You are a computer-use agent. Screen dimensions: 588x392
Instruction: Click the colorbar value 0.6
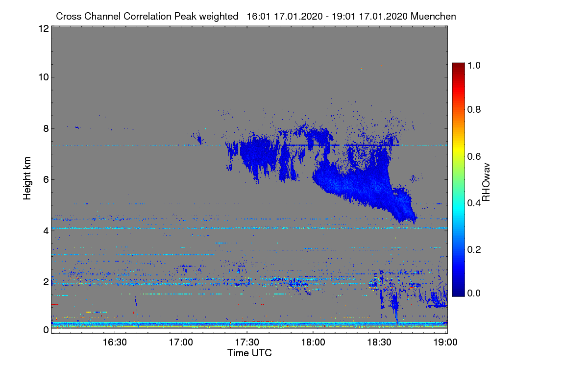[474, 156]
